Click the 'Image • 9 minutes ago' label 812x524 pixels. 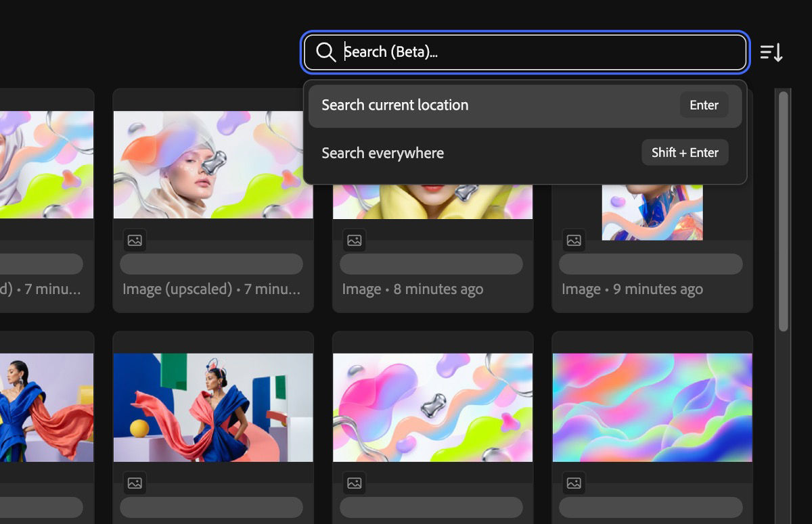click(x=632, y=289)
